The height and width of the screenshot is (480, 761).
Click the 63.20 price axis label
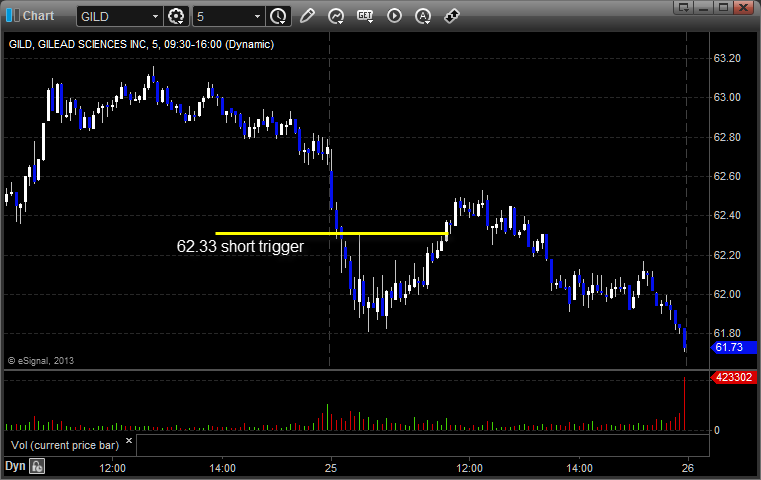(x=727, y=58)
